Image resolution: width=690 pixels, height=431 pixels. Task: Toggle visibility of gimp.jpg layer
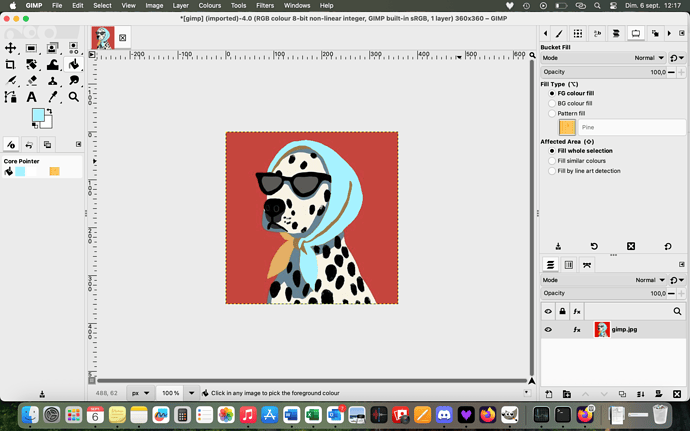pyautogui.click(x=548, y=329)
